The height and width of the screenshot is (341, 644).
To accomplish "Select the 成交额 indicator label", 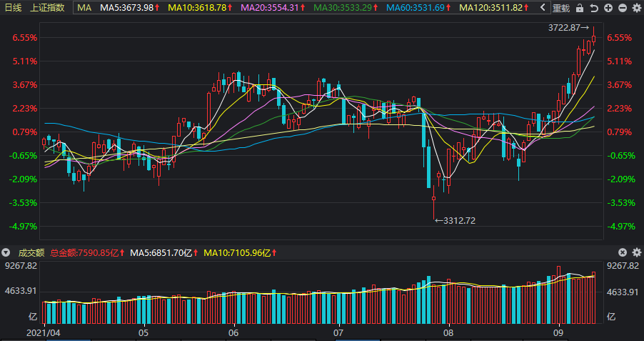I will [31, 252].
